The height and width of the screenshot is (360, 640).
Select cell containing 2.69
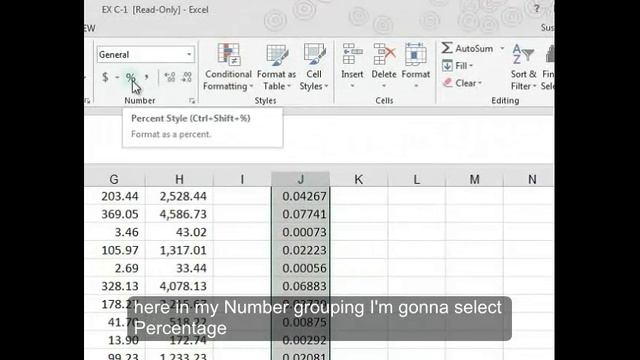pyautogui.click(x=115, y=268)
